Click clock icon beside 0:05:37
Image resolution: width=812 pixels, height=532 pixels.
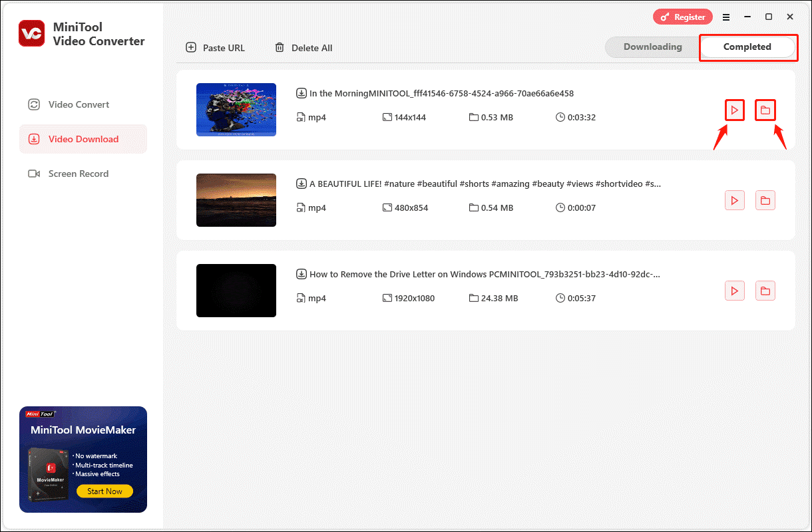560,299
